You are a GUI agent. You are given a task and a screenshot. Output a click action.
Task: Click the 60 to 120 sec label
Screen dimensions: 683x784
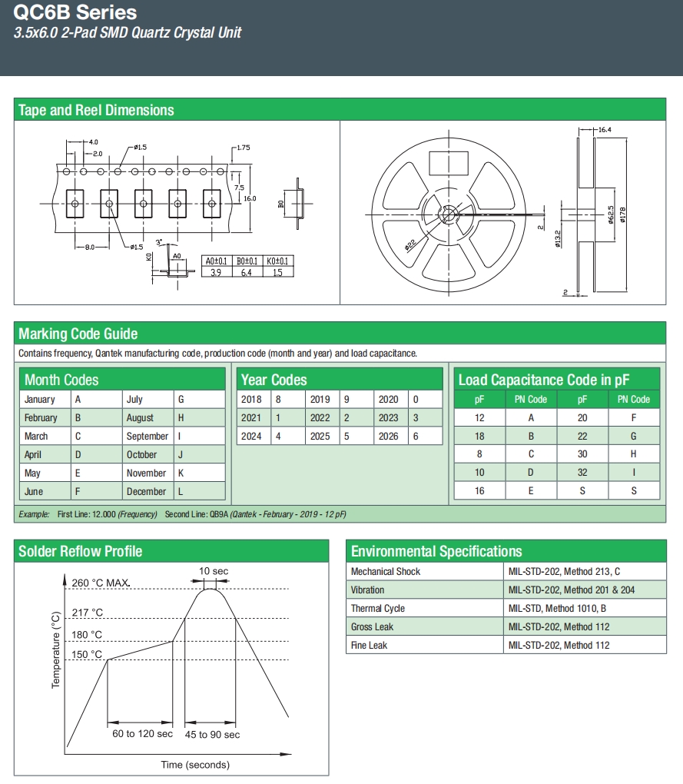tap(142, 734)
